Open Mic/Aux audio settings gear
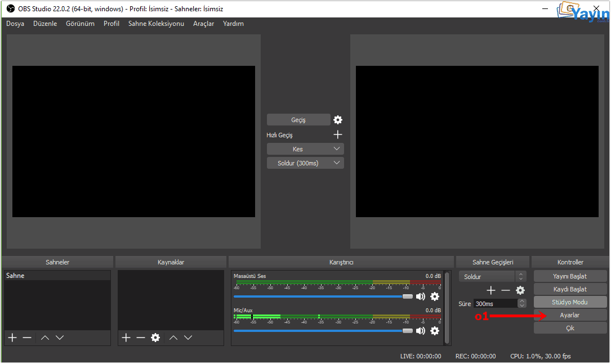611x364 pixels. click(x=435, y=331)
